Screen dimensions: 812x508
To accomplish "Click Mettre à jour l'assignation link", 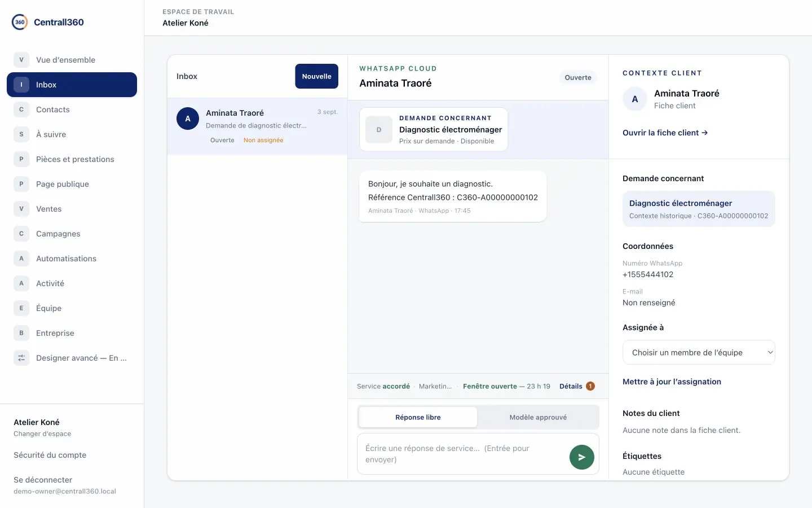I will pyautogui.click(x=672, y=382).
